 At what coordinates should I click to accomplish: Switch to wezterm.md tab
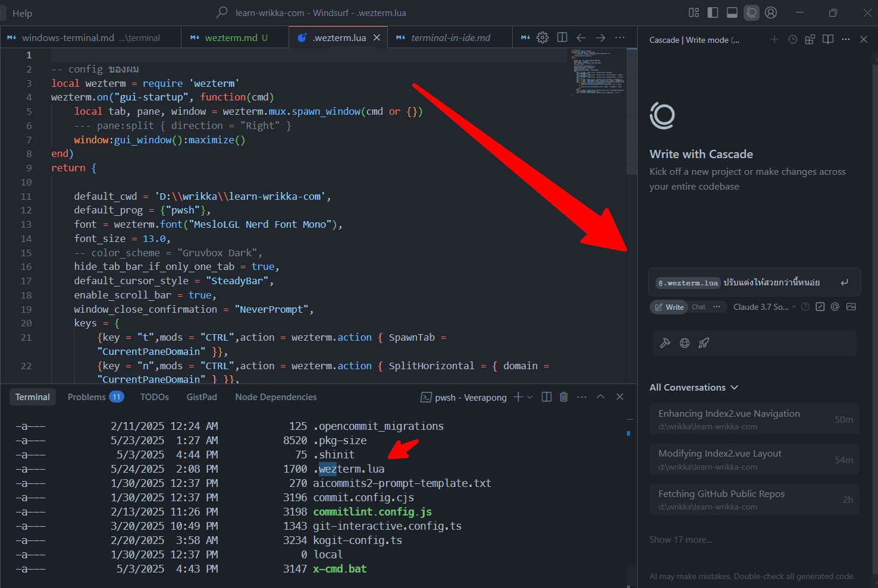pos(236,37)
